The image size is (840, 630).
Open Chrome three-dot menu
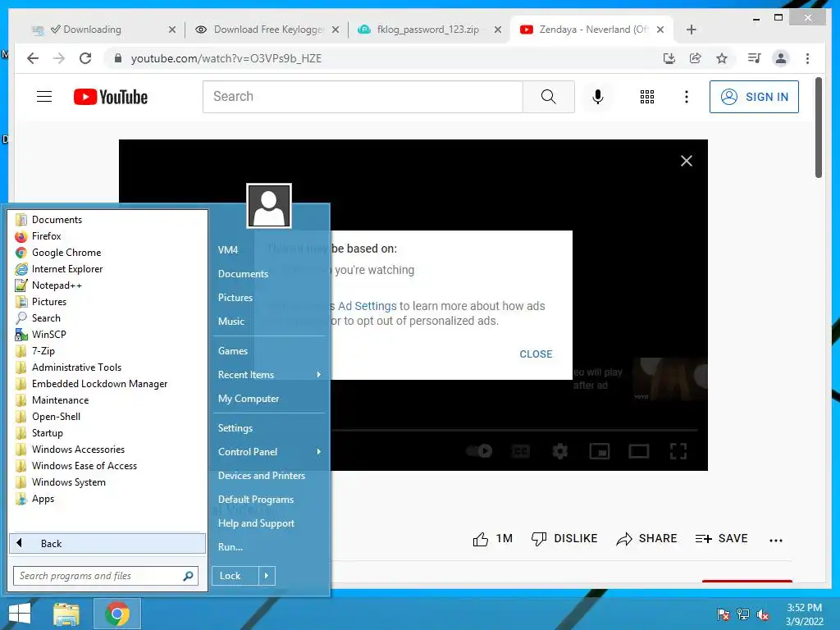807,58
